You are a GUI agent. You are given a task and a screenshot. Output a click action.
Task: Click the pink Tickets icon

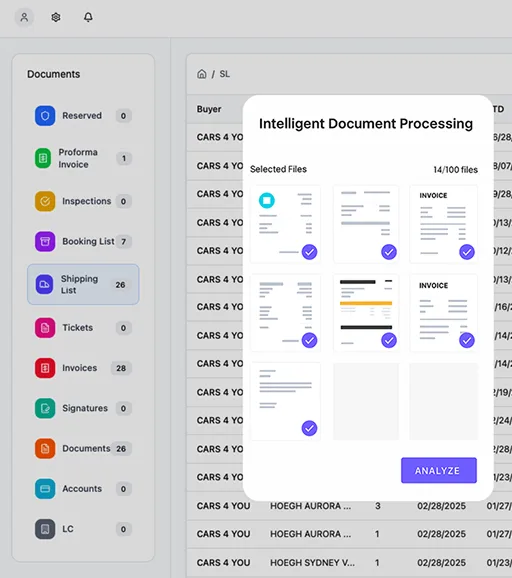(45, 328)
